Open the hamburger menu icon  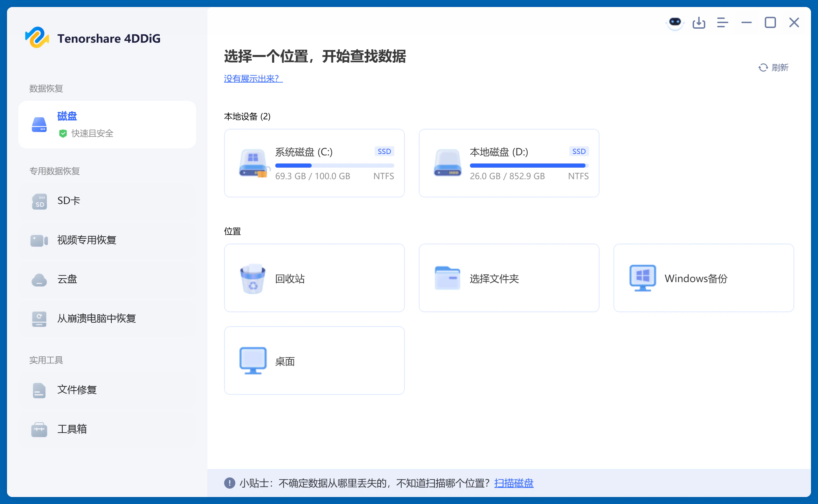(722, 23)
